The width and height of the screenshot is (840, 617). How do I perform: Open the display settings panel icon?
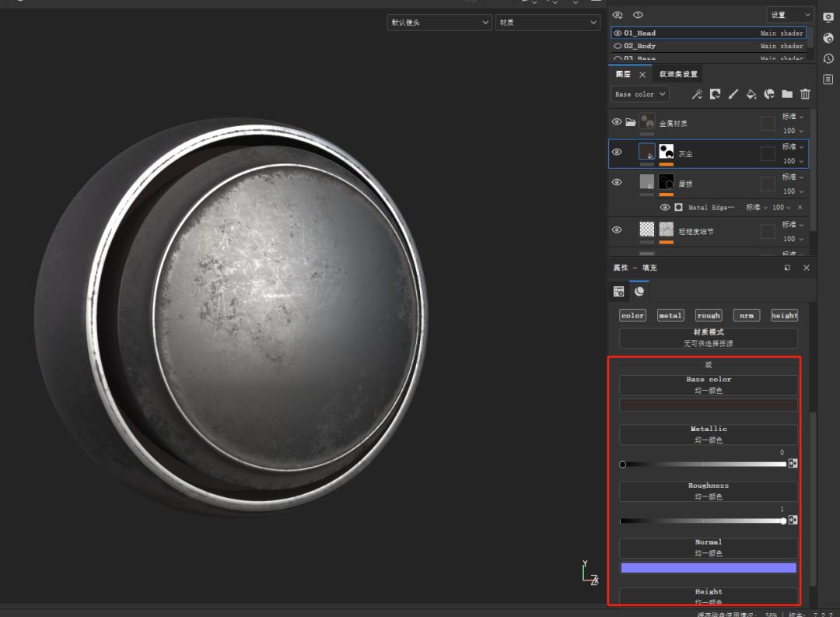click(828, 17)
